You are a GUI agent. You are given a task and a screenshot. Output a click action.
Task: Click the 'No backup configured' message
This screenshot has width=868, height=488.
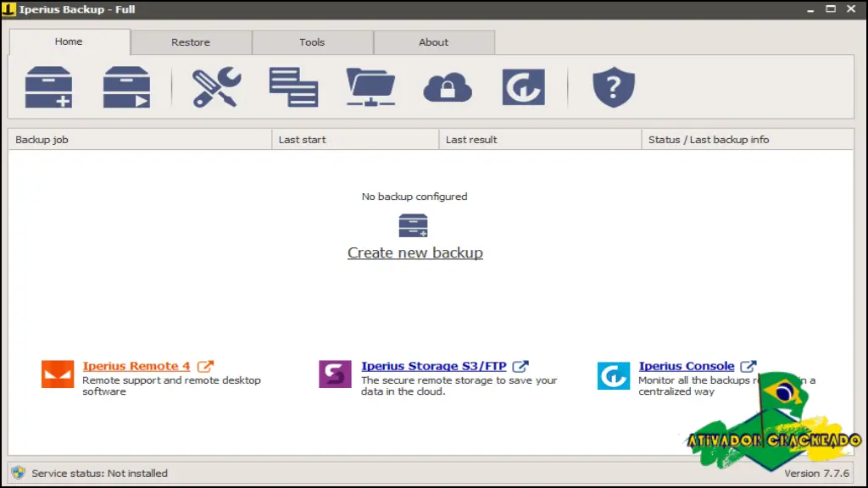[x=415, y=197]
